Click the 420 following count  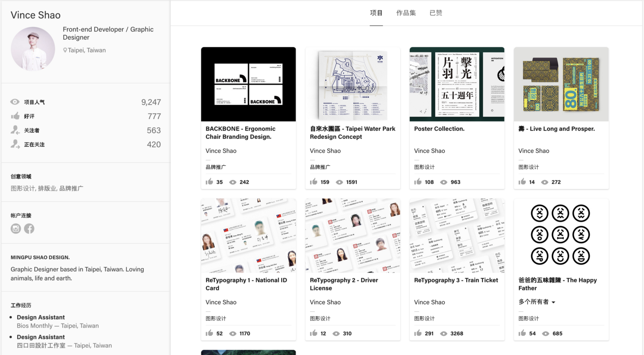tap(154, 145)
